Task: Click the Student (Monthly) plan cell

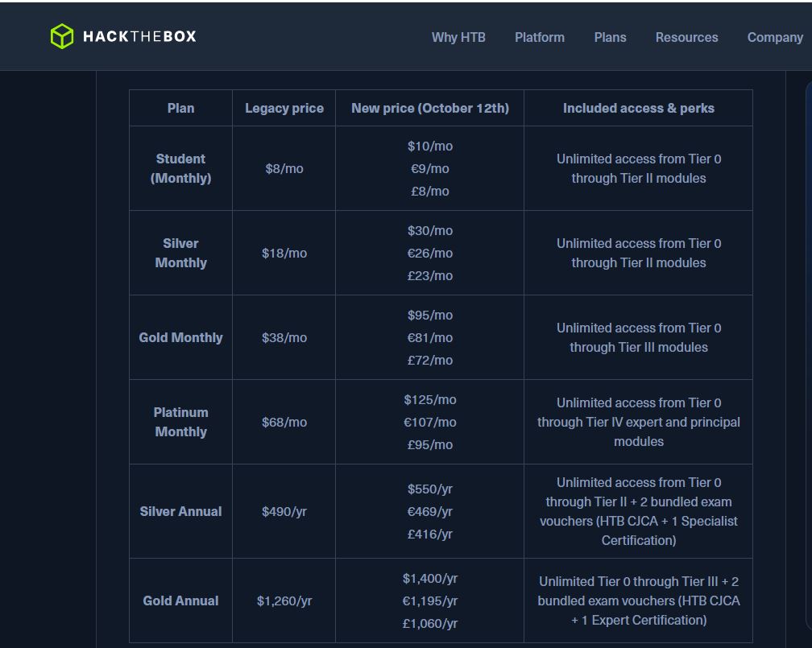Action: pyautogui.click(x=180, y=168)
